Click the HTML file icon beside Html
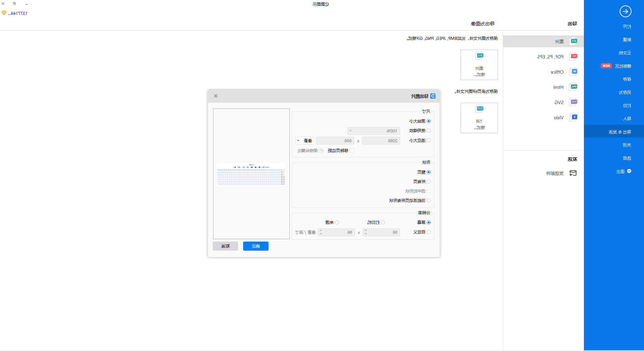644x351 pixels. click(x=573, y=87)
